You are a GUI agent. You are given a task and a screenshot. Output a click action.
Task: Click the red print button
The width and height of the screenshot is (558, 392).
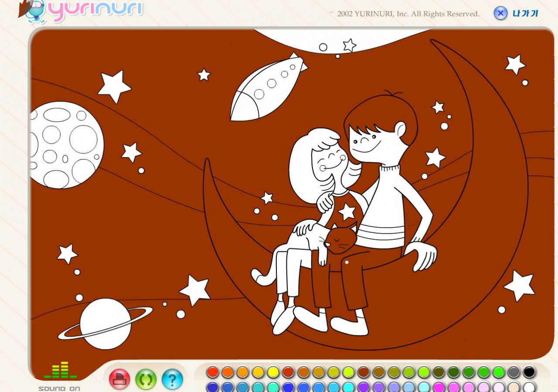(119, 379)
